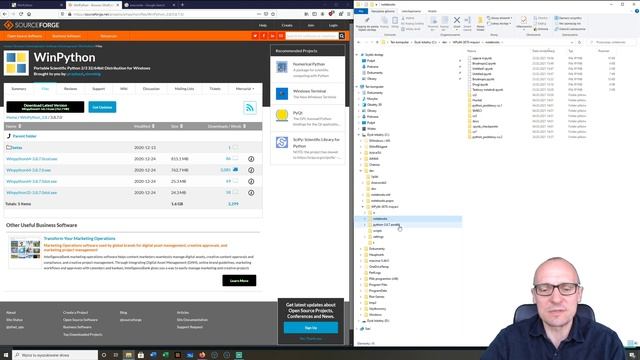Click Get Updates button
The height and width of the screenshot is (360, 640).
102,107
